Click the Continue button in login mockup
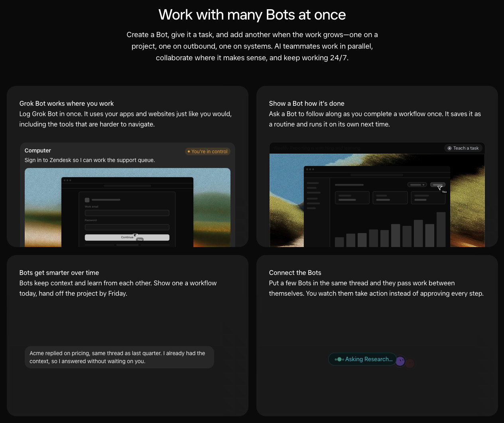The image size is (504, 423). pos(127,237)
